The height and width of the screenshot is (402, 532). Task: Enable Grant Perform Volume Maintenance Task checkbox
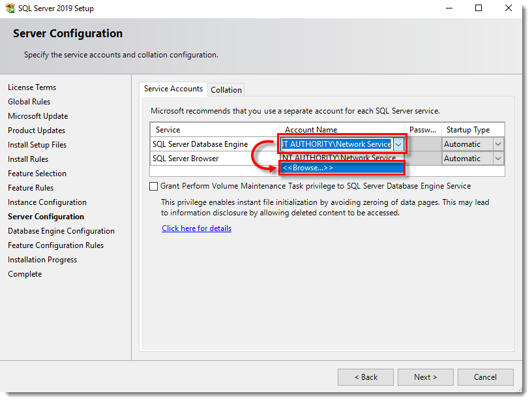point(154,187)
